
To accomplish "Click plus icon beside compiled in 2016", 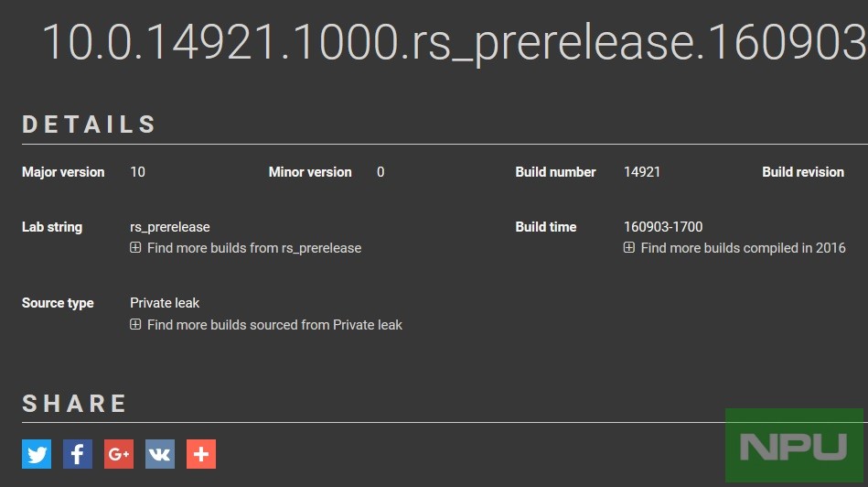I will click(629, 248).
